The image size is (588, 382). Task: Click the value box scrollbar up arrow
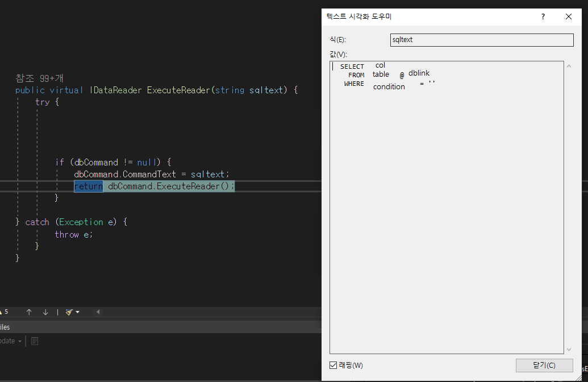(x=569, y=66)
